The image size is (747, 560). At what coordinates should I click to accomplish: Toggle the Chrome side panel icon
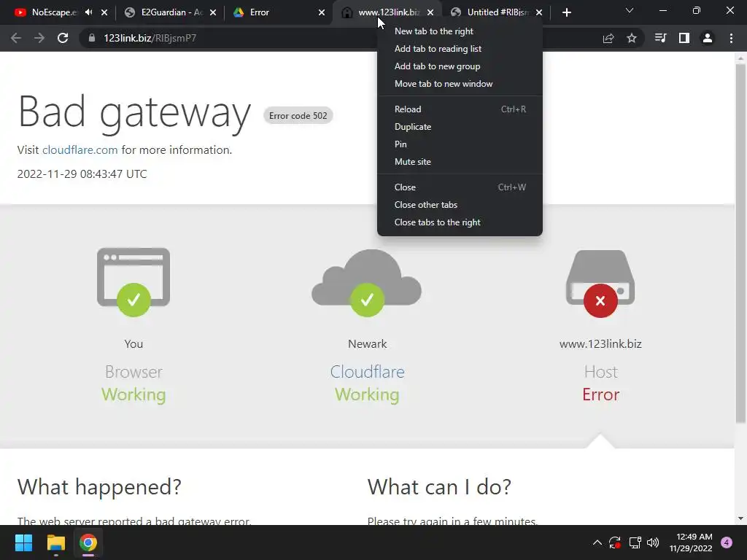click(684, 38)
